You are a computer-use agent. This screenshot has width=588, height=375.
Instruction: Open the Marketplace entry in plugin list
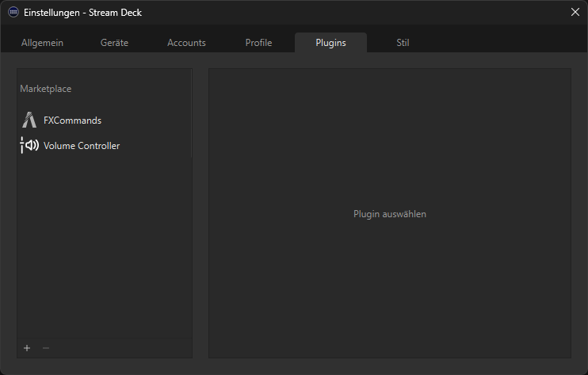click(46, 89)
